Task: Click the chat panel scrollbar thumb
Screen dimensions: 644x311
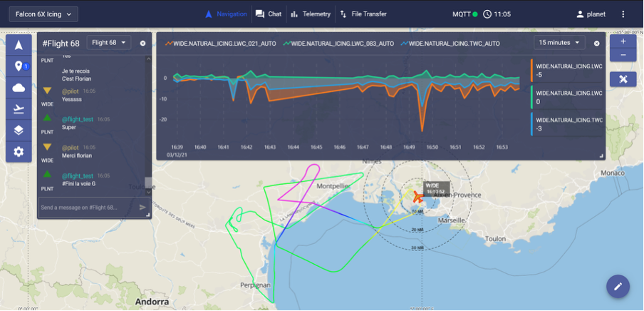Action: pos(148,183)
